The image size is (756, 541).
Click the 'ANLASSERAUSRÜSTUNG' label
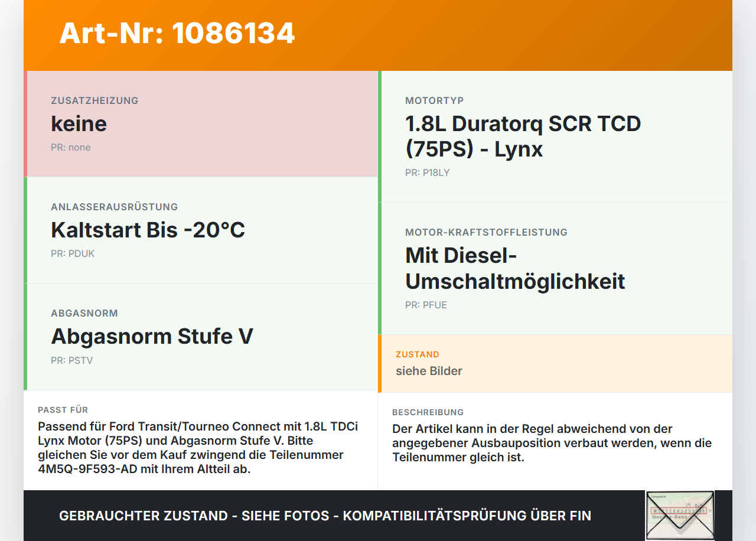click(x=115, y=207)
